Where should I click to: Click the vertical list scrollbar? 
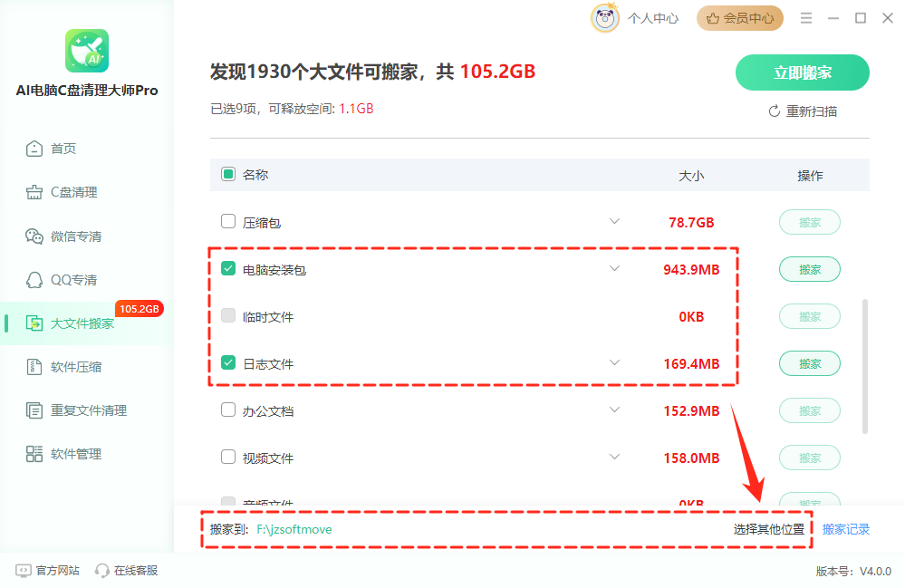pos(864,366)
